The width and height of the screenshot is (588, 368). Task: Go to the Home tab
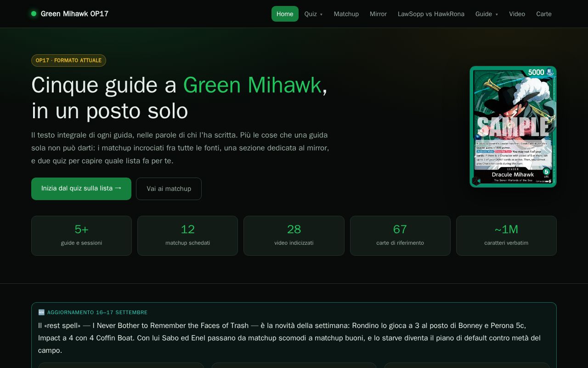coord(285,14)
